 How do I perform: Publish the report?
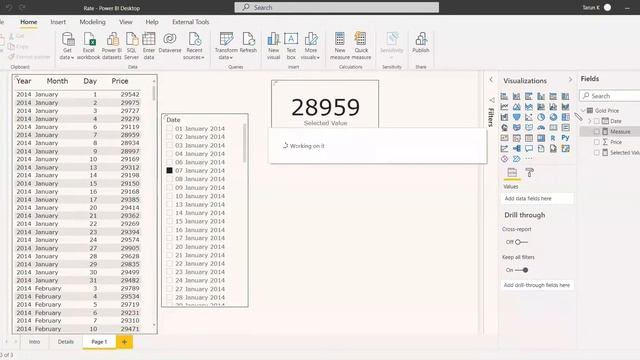[421, 42]
